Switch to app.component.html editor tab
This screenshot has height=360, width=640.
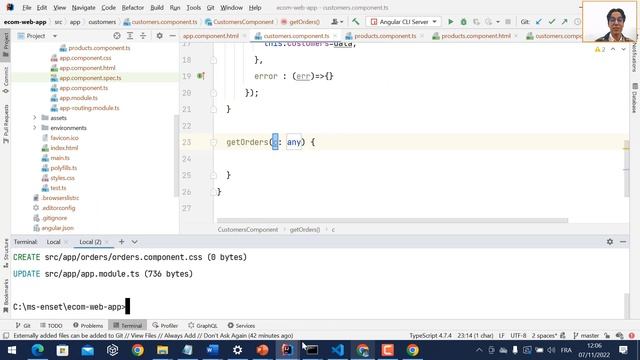point(211,36)
